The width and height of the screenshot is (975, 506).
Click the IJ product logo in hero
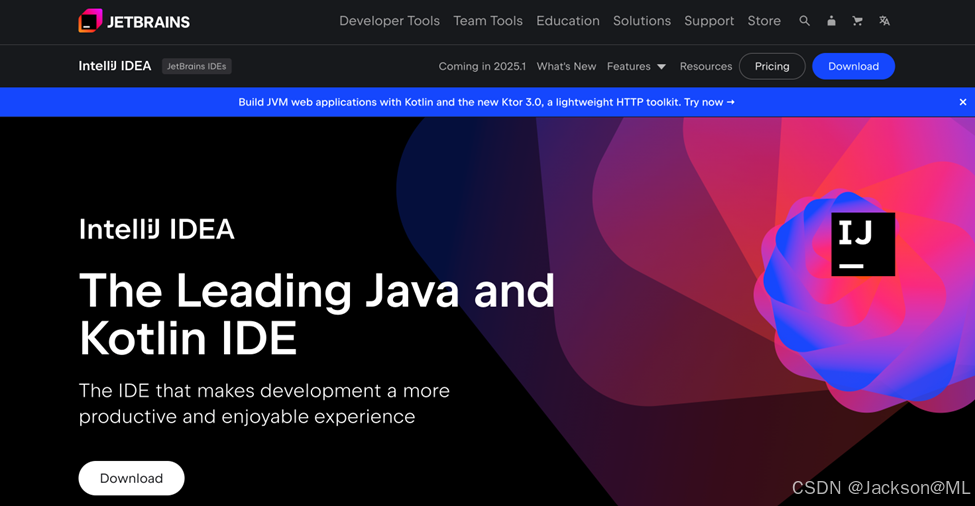pos(863,244)
